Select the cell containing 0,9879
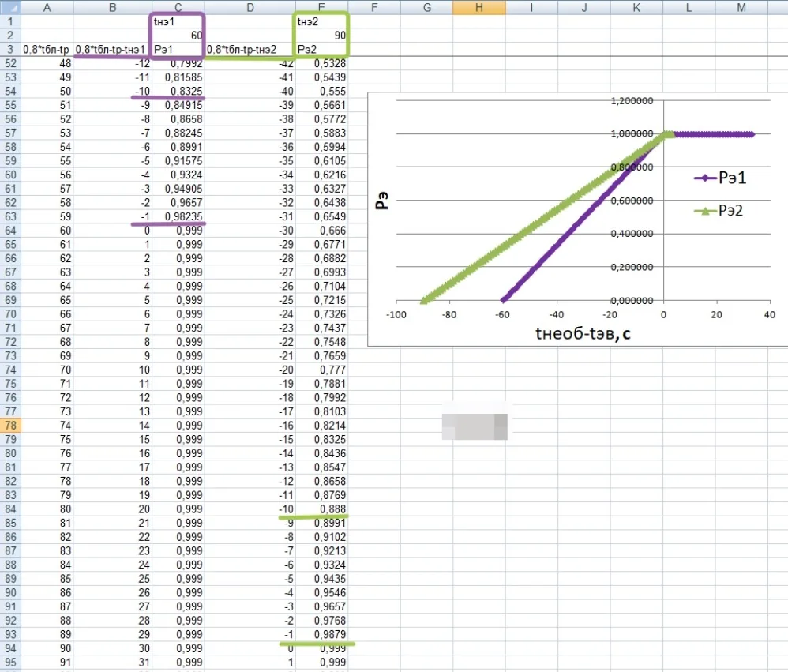The height and width of the screenshot is (672, 788). point(321,635)
